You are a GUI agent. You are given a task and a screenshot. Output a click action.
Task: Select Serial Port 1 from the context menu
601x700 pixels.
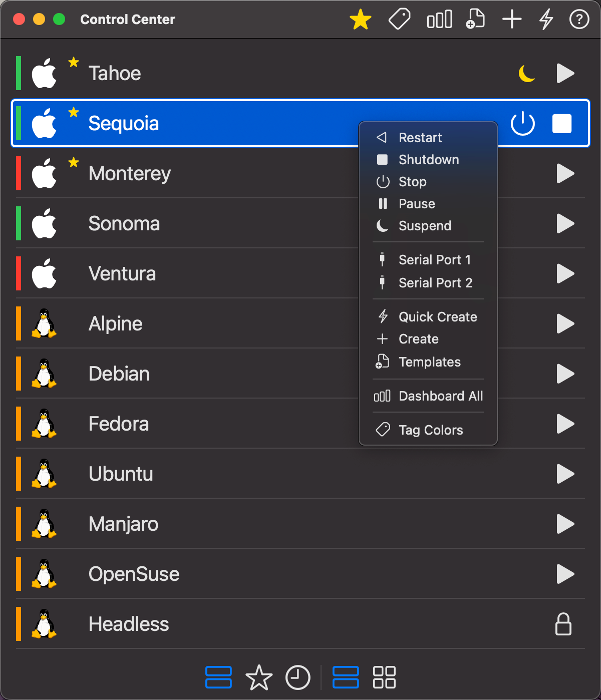click(434, 259)
